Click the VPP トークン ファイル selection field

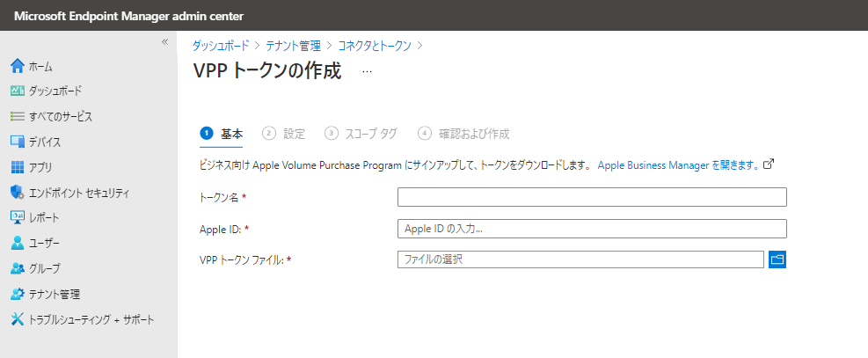(x=580, y=259)
